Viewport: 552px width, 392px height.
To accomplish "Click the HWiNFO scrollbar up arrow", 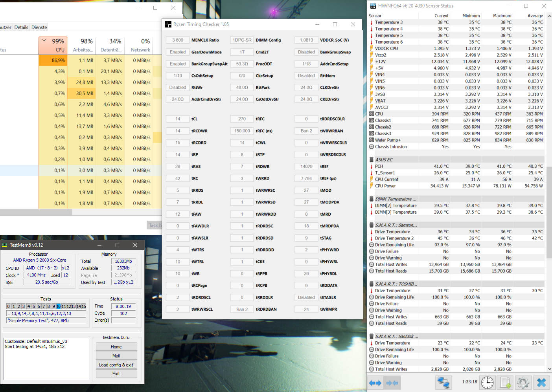I will pos(549,16).
